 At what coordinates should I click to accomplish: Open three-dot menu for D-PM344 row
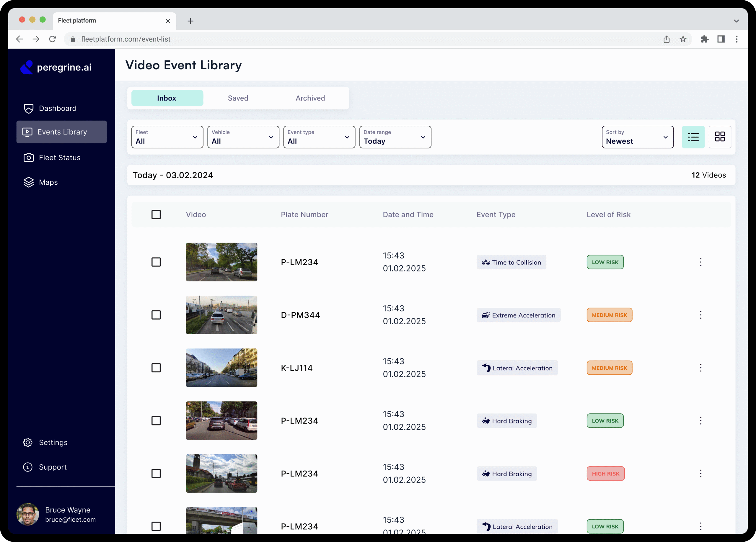click(700, 315)
